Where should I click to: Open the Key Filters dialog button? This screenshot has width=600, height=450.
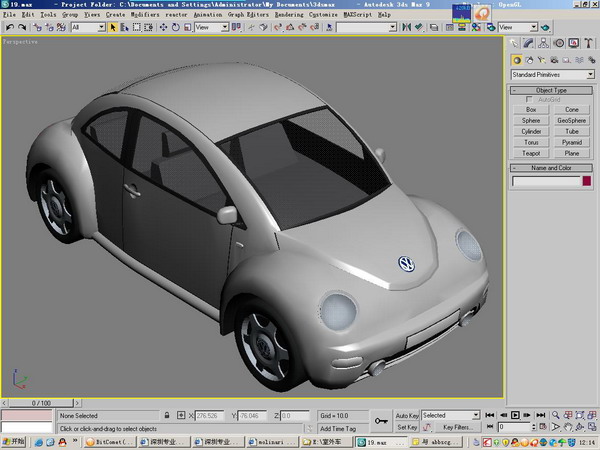[458, 427]
